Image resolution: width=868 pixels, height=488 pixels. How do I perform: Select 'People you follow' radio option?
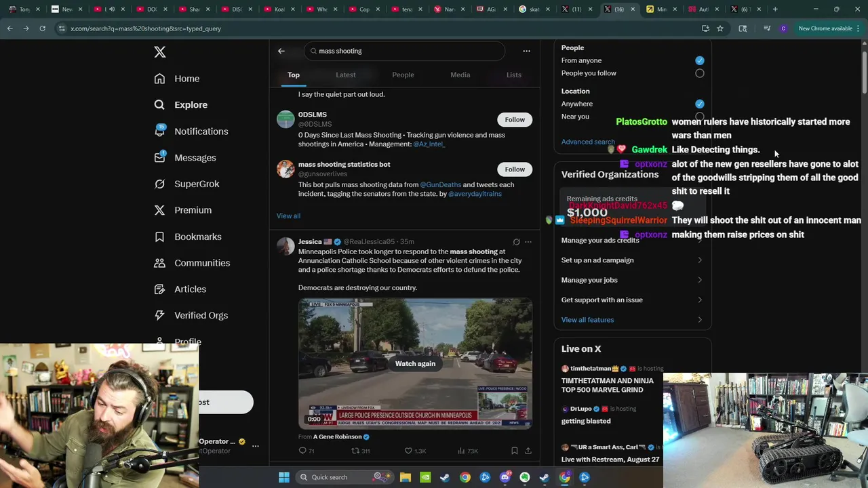(x=700, y=73)
